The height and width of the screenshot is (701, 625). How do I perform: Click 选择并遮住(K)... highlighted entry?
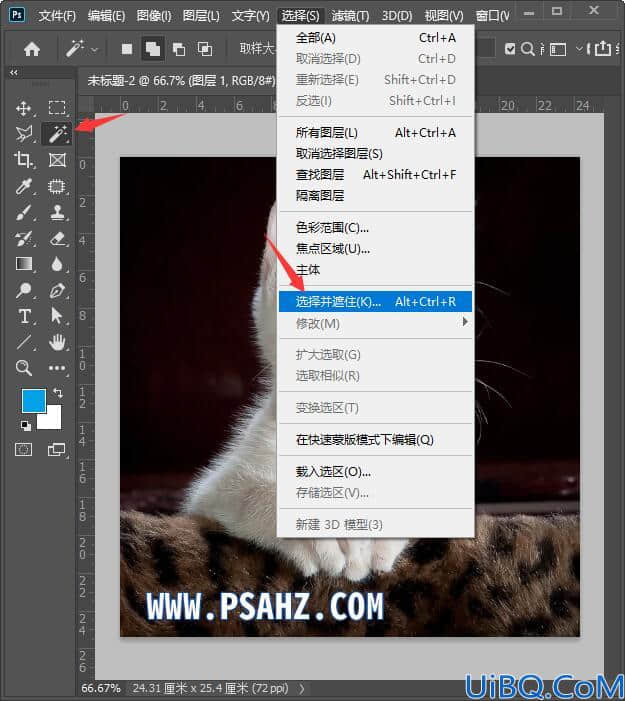376,302
